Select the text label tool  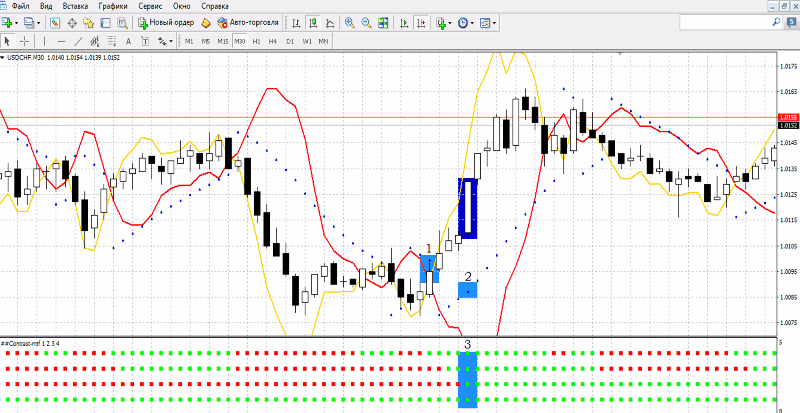click(x=128, y=41)
